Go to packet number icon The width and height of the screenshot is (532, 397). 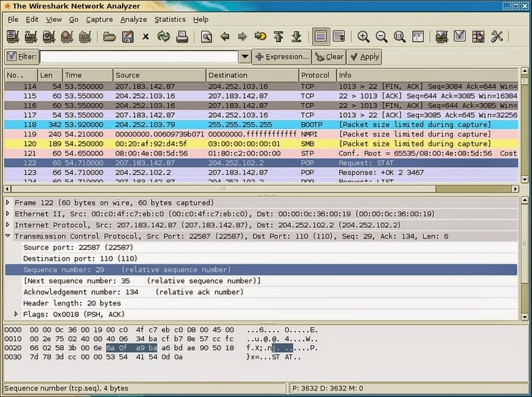(x=260, y=36)
